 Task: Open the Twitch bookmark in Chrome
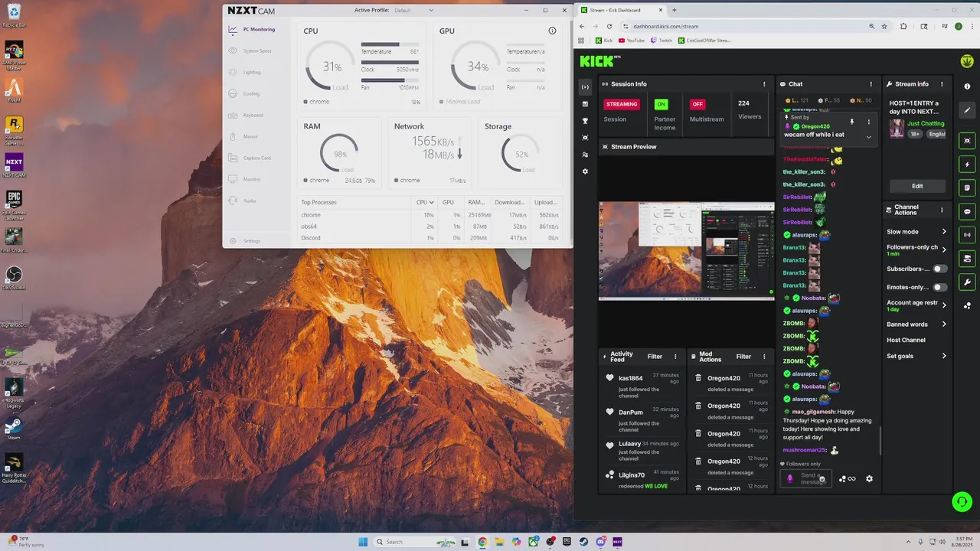[661, 41]
